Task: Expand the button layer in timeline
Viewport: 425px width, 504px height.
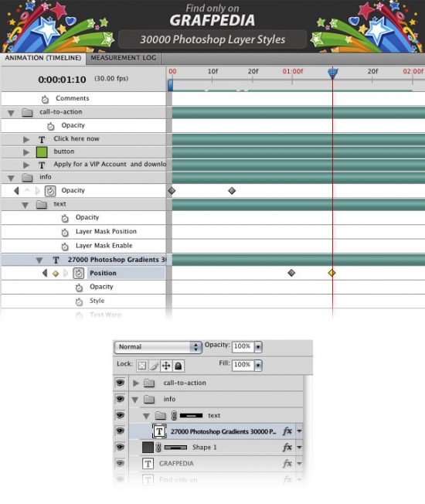Action: point(26,152)
